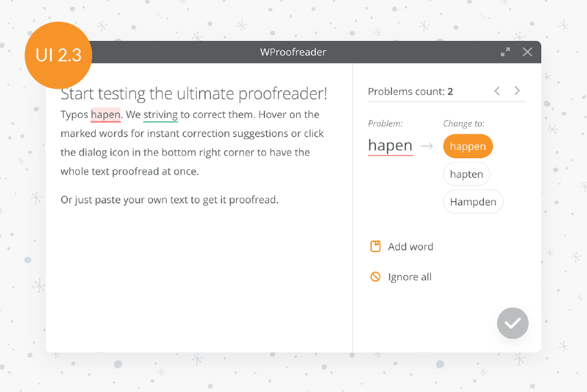
Task: Click the problem word 'hapen' in the side panel
Action: coord(390,145)
